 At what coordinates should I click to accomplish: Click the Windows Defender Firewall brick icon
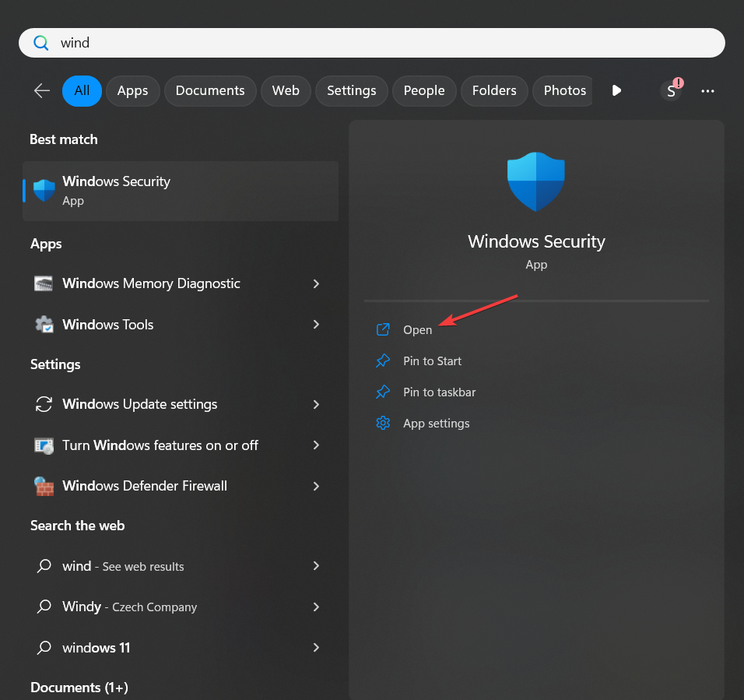pyautogui.click(x=44, y=486)
